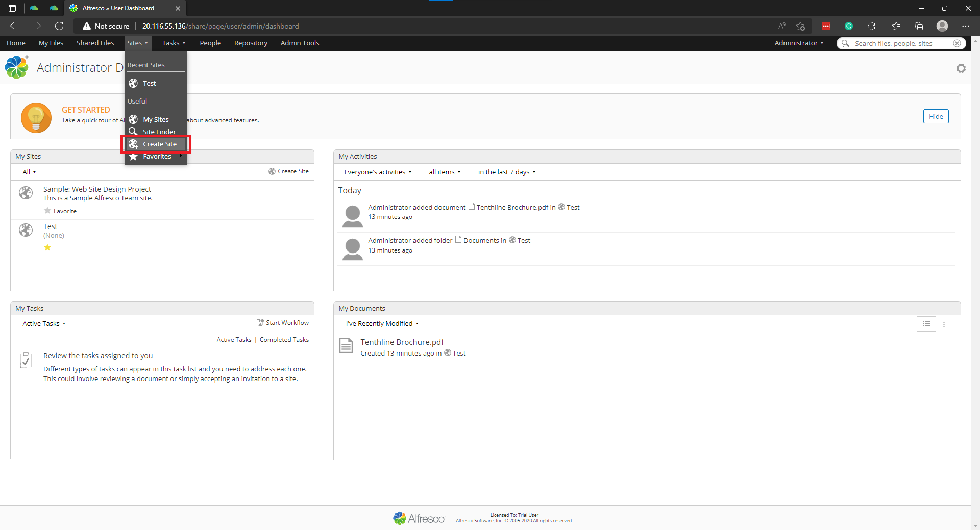
Task: Open Admin Tools in navigation bar
Action: coord(300,43)
